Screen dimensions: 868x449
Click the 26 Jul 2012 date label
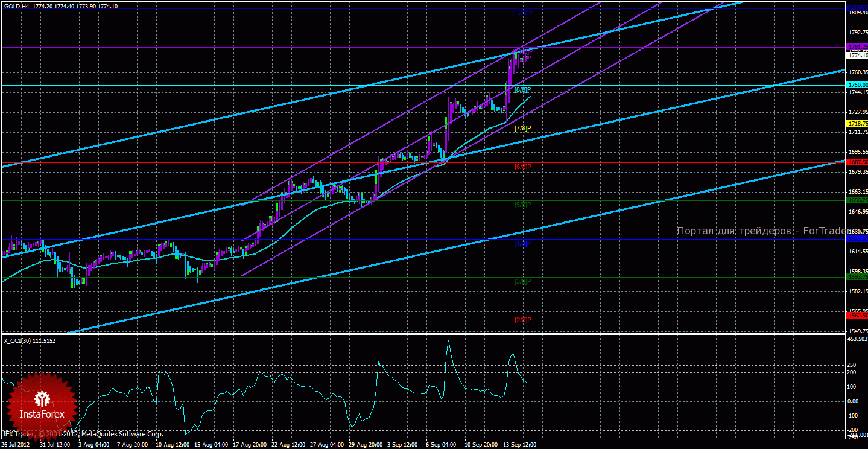coord(16,444)
